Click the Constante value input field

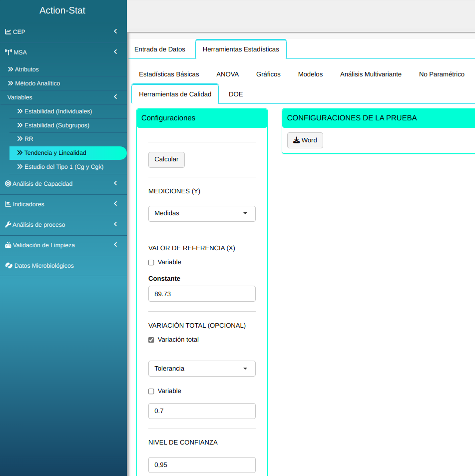point(202,294)
